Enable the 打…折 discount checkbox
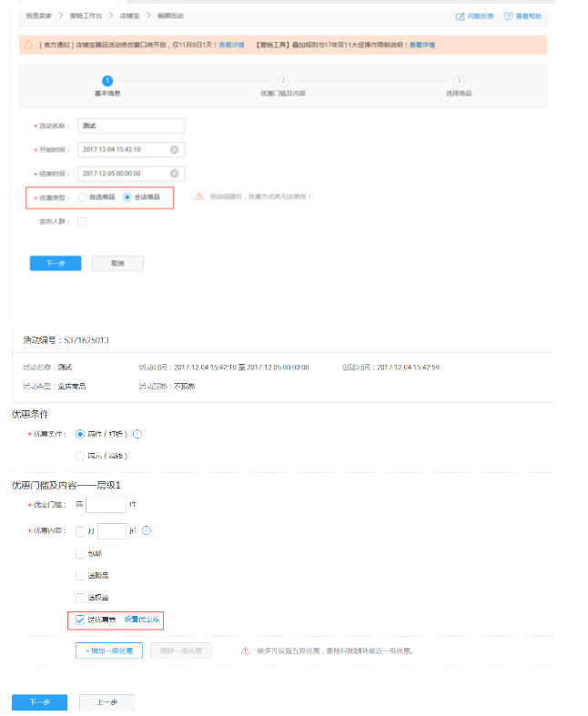The height and width of the screenshot is (716, 588). tap(80, 531)
